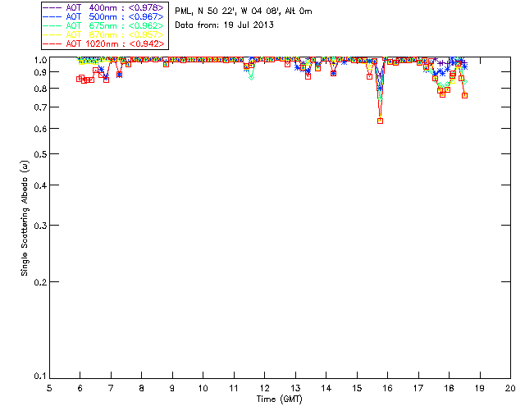Click the x-axis tick label '7'
The height and width of the screenshot is (420, 525).
111,388
